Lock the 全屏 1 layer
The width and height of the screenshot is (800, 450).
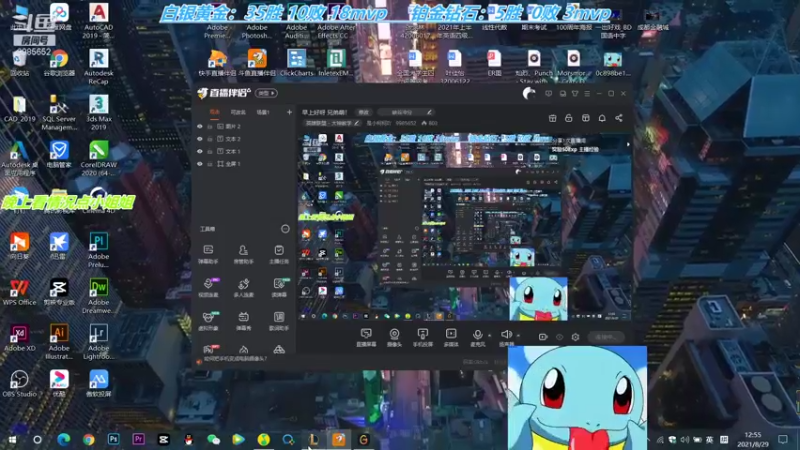pyautogui.click(x=210, y=164)
